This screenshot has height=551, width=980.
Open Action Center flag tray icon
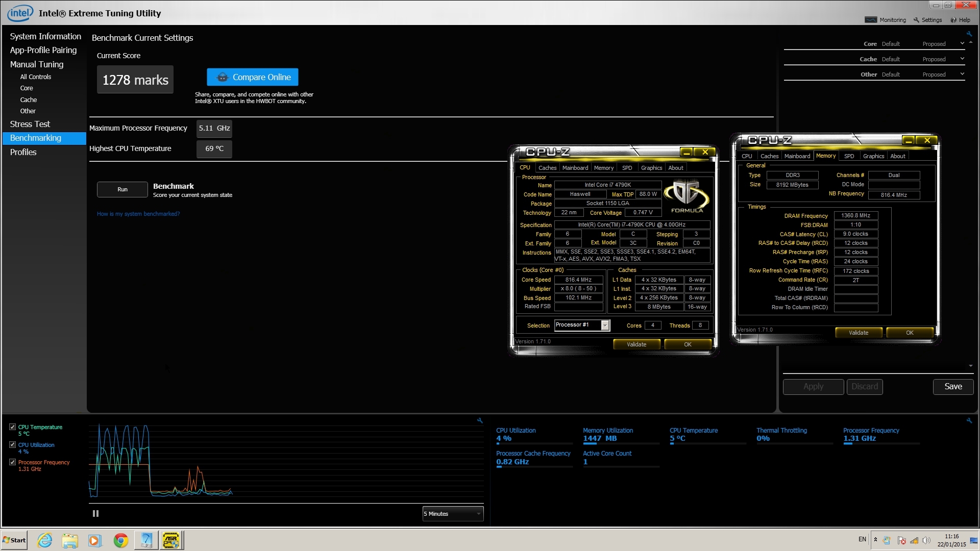[901, 540]
